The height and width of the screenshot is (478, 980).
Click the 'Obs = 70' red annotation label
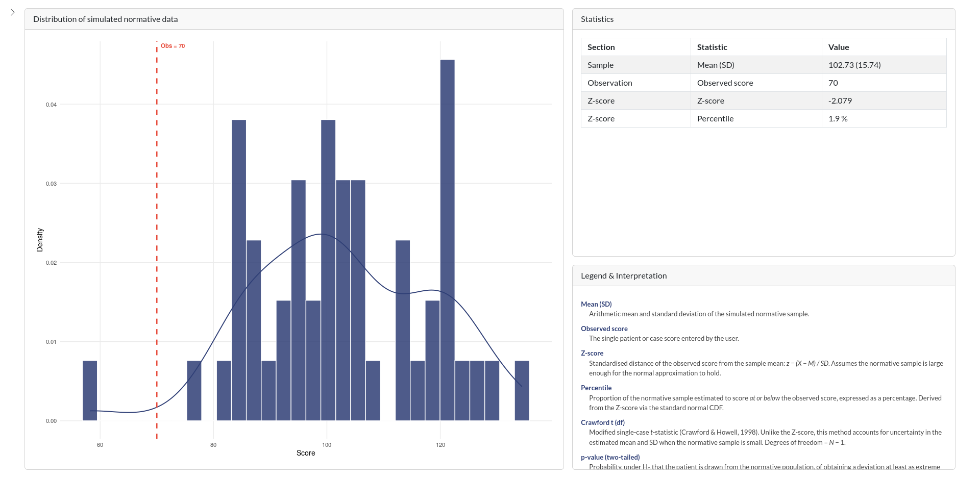pos(173,46)
